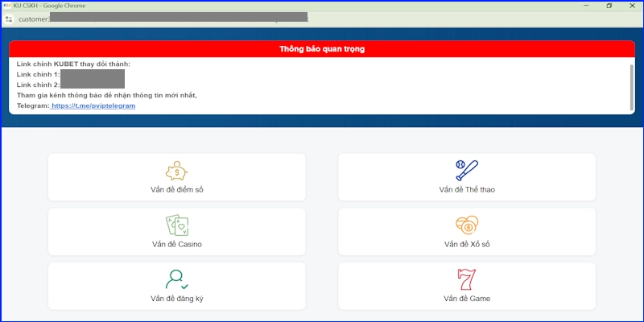The width and height of the screenshot is (644, 322).
Task: Open the Vấn đề Xổ số card
Action: point(467,232)
